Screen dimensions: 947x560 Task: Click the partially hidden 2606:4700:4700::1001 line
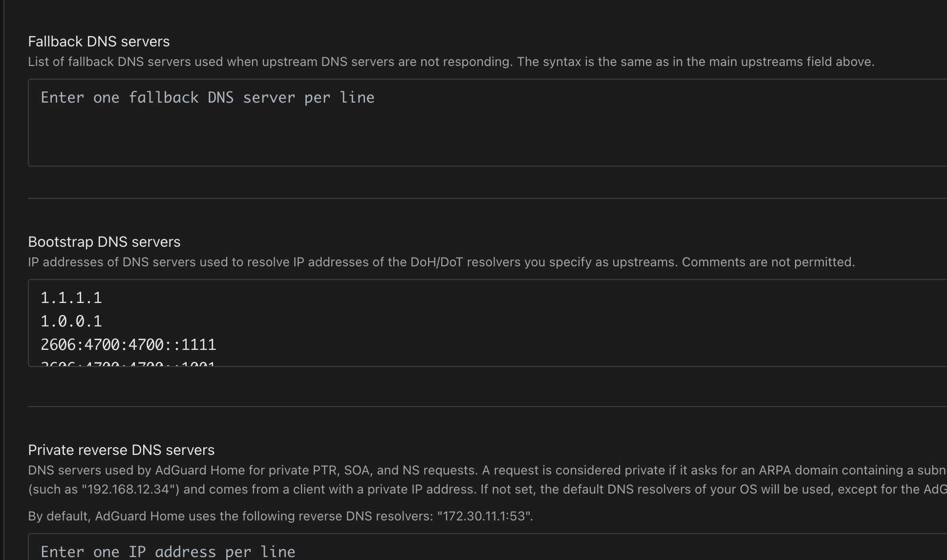128,364
